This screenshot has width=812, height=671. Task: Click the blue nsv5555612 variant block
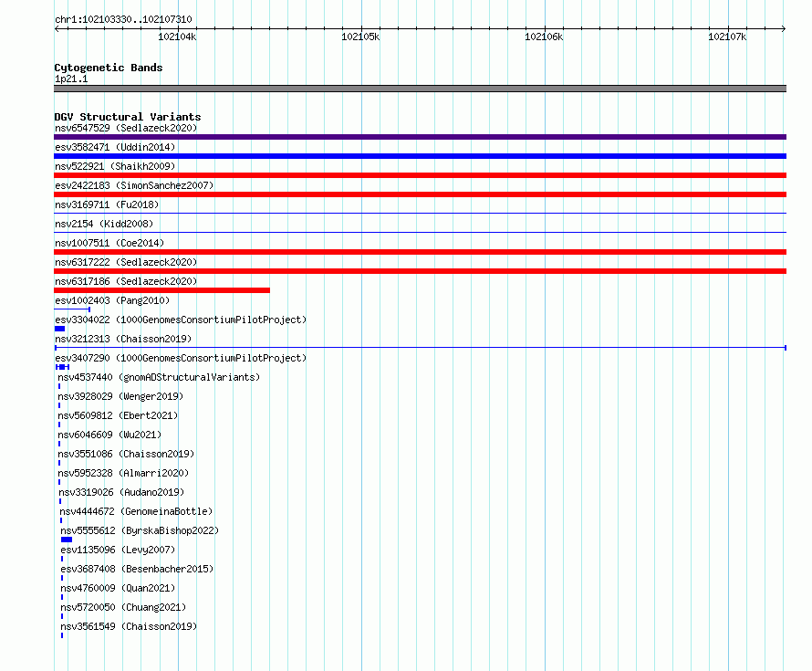[x=67, y=540]
